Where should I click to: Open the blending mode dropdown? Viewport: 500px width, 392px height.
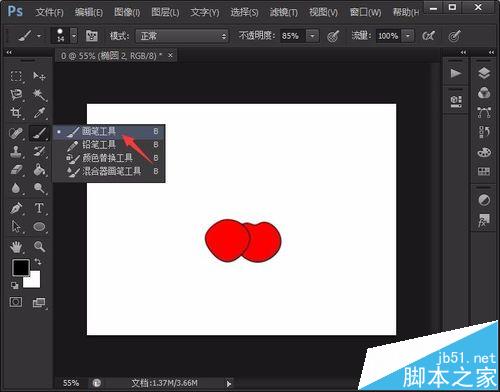click(x=182, y=36)
